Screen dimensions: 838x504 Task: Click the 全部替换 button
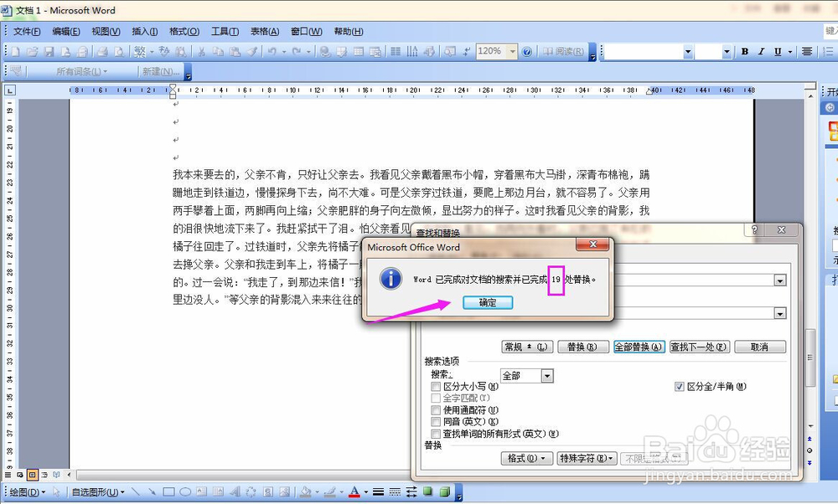(x=639, y=347)
